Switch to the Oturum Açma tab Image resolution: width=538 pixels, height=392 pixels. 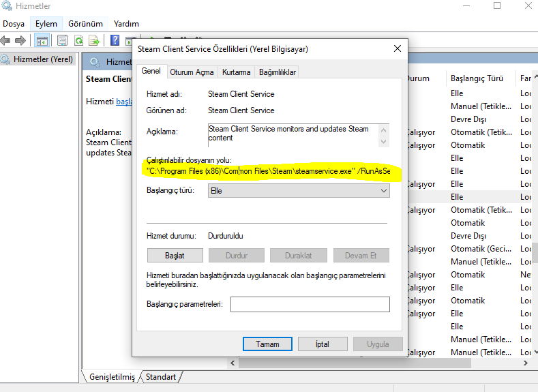pyautogui.click(x=192, y=72)
